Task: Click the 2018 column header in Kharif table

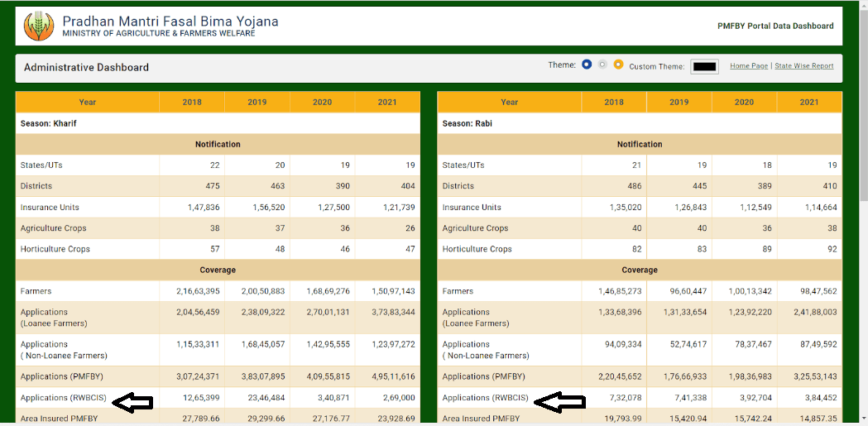Action: point(192,103)
